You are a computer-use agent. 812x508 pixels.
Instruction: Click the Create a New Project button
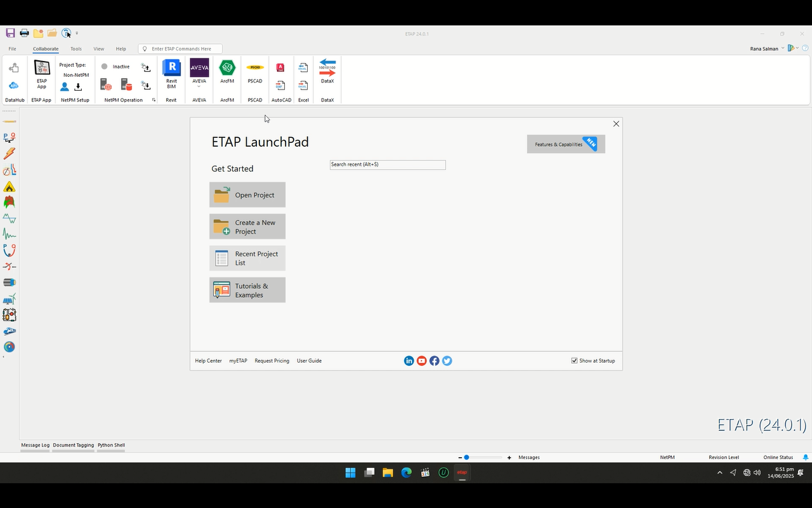pos(247,227)
